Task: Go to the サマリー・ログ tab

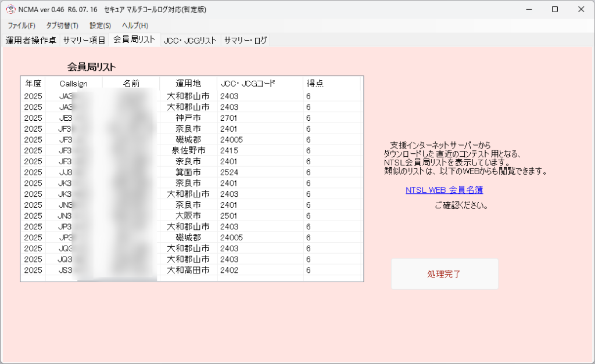Action: point(245,41)
